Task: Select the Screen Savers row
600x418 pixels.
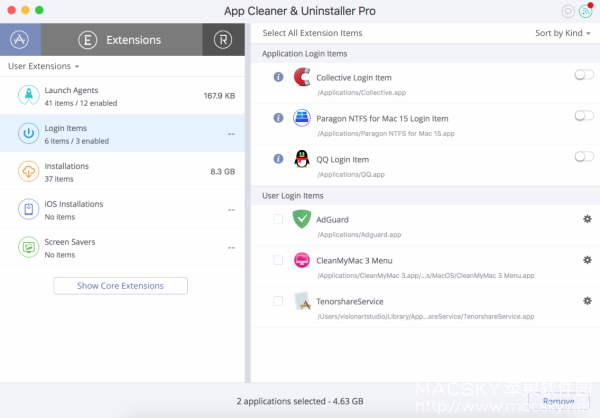Action: point(122,247)
